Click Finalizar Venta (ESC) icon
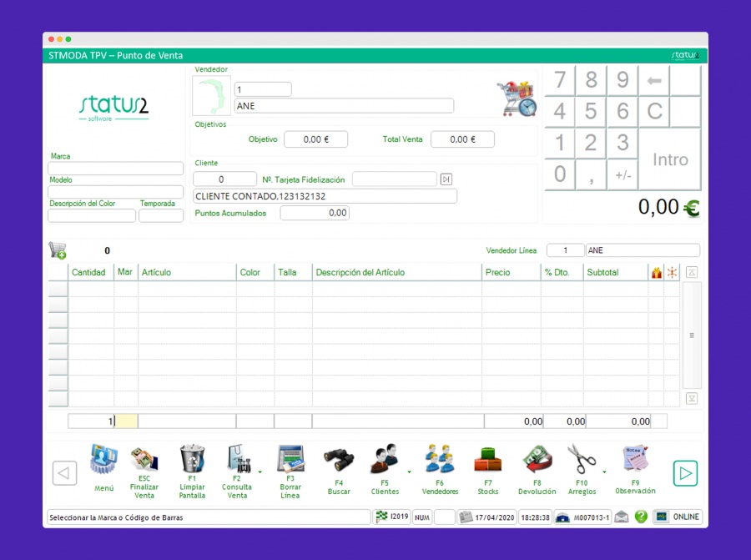751x560 pixels. click(144, 461)
